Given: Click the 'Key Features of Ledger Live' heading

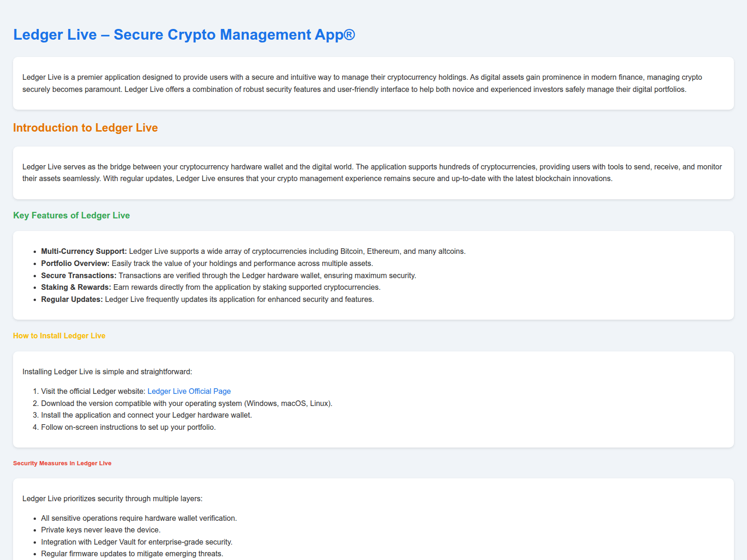Looking at the screenshot, I should click(x=71, y=215).
